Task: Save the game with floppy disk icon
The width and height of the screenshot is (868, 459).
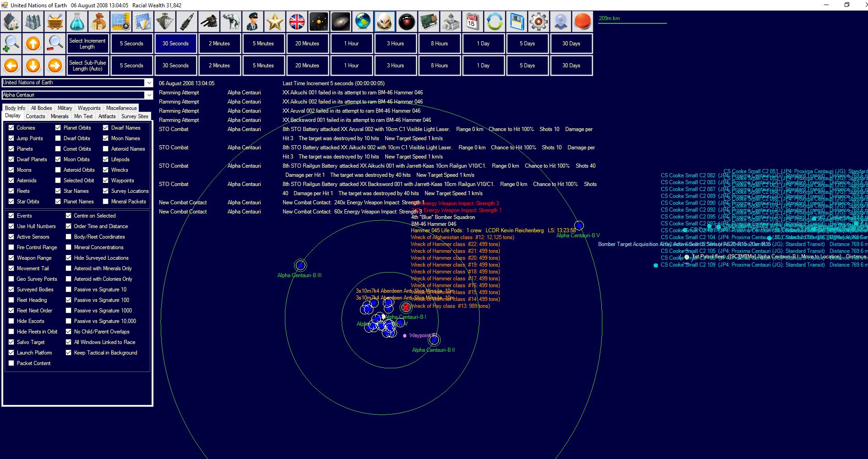Action: (x=517, y=22)
